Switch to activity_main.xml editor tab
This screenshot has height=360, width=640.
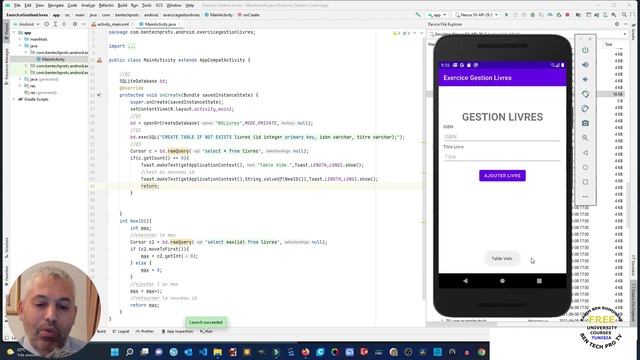point(113,24)
